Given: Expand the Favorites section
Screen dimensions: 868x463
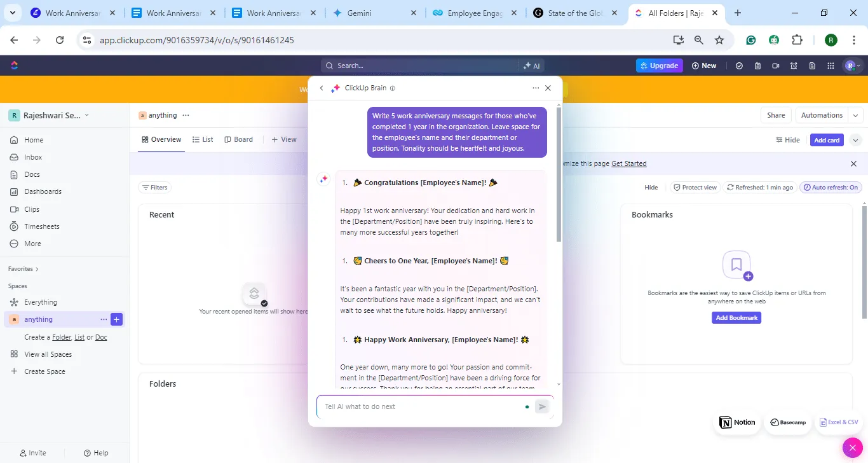Looking at the screenshot, I should (x=24, y=269).
